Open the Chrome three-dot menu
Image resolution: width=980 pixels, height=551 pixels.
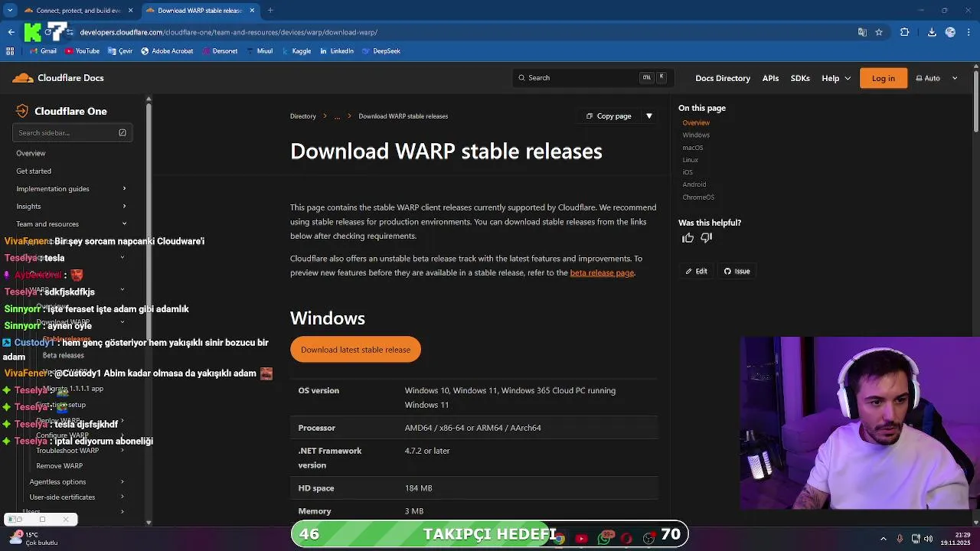point(969,32)
